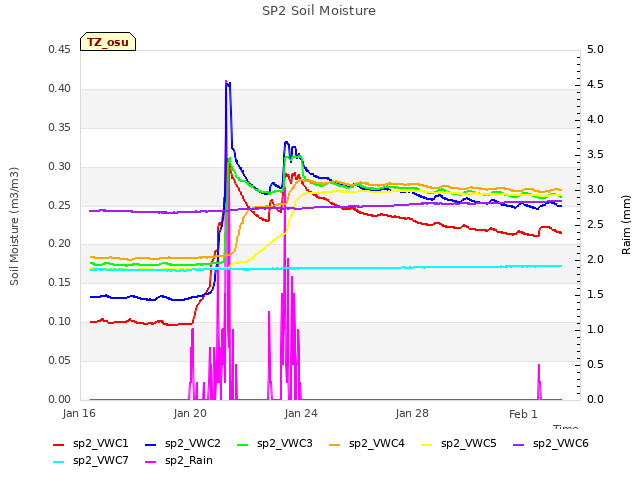This screenshot has width=640, height=480.
Task: Click the 0.35 left axis value
Action: tap(60, 127)
